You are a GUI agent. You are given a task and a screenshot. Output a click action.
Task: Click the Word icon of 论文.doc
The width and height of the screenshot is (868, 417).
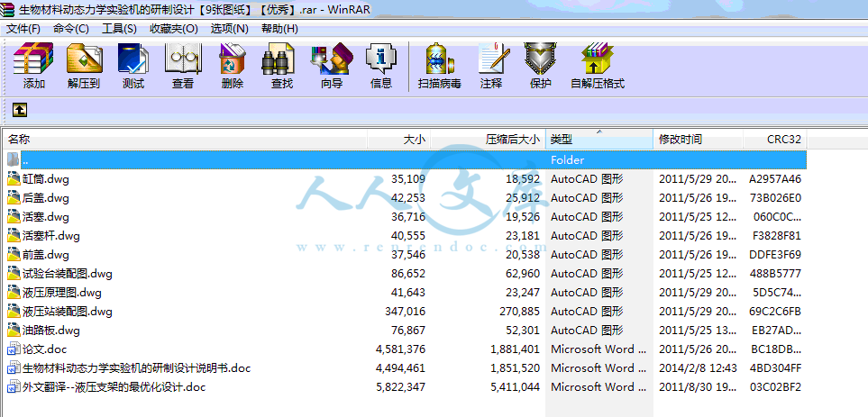[x=14, y=349]
